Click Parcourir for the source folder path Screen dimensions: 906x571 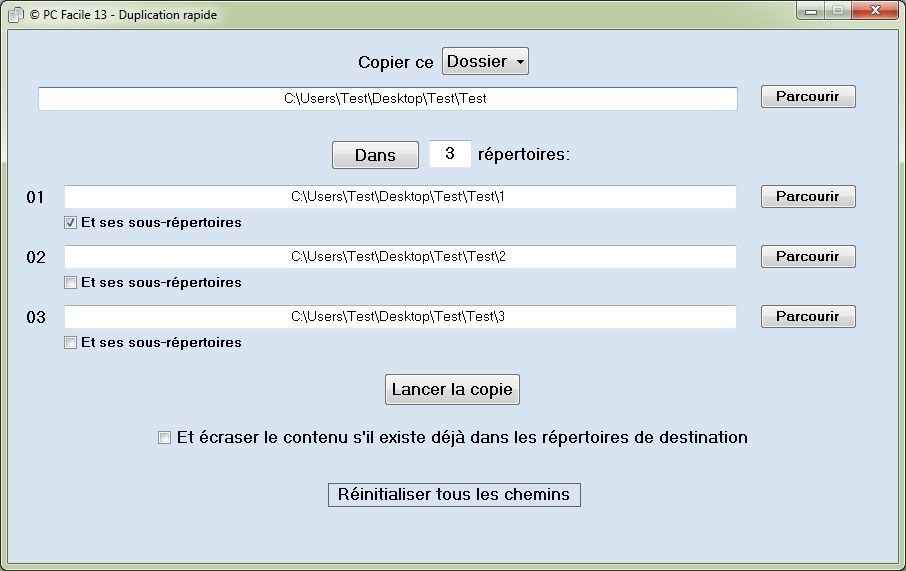coord(808,97)
